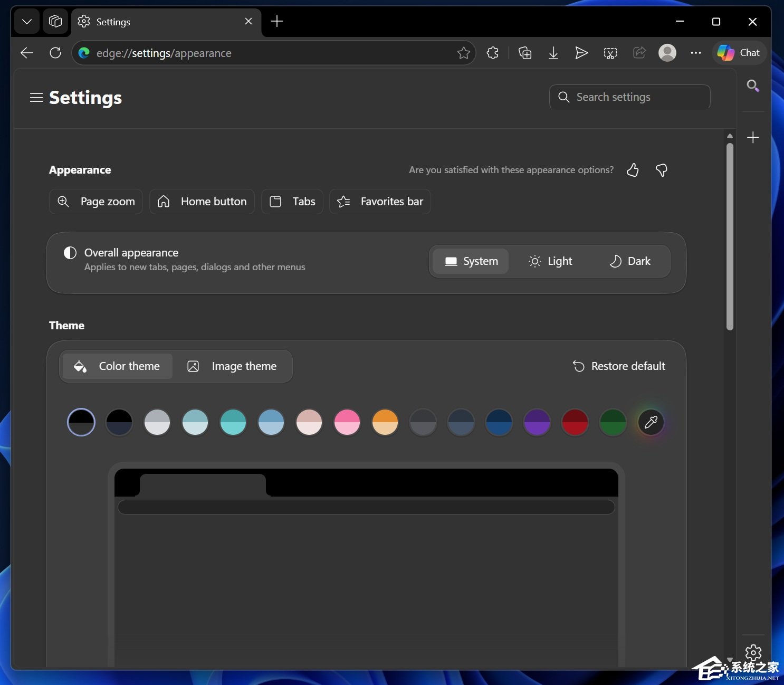This screenshot has width=784, height=685.
Task: Apply the orange theme swatch
Action: pos(385,422)
